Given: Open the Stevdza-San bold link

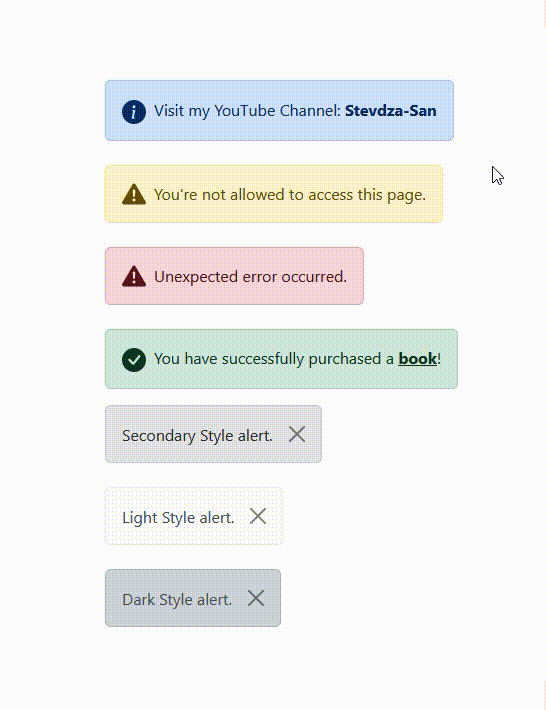Looking at the screenshot, I should (x=391, y=110).
